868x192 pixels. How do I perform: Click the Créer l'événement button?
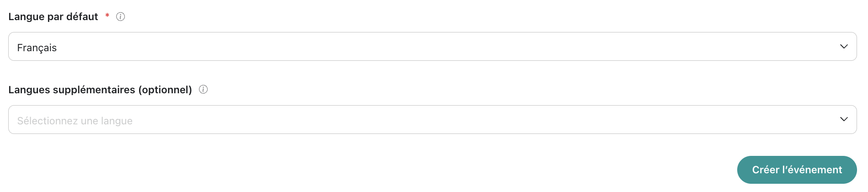click(797, 170)
